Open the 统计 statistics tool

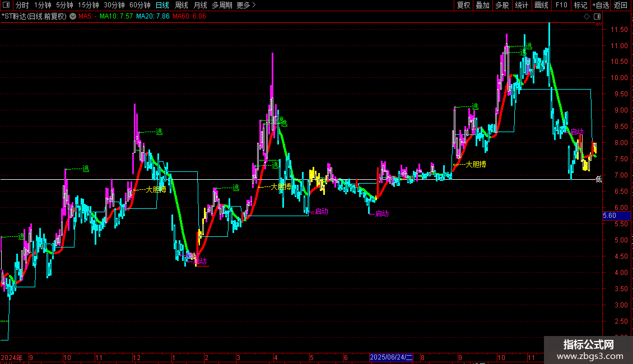[522, 5]
